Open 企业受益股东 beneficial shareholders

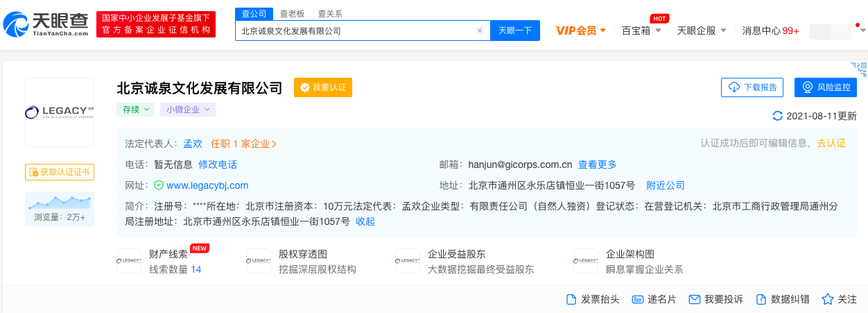[x=456, y=254]
